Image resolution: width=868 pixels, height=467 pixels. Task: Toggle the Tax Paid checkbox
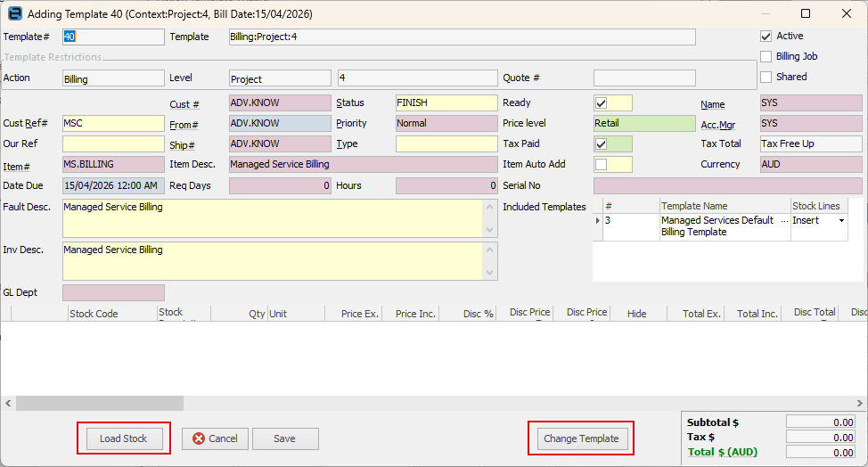602,143
